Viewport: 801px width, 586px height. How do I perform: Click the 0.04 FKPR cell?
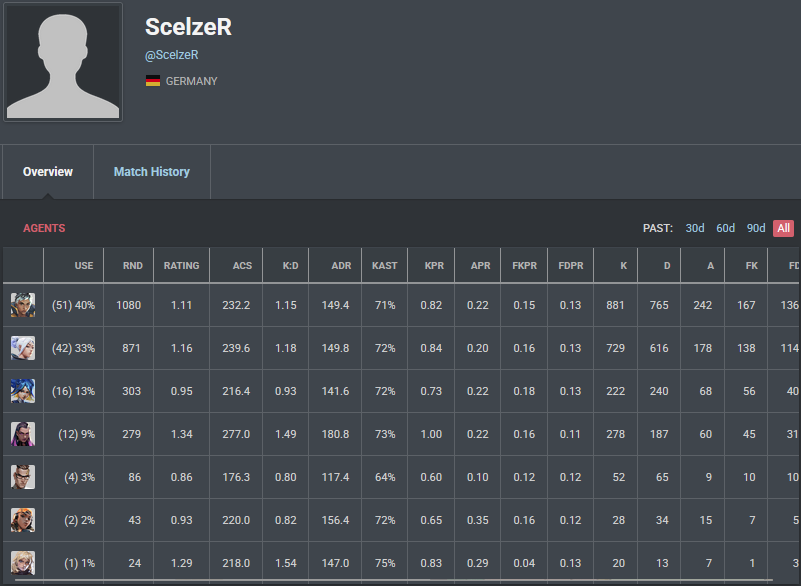tap(524, 562)
